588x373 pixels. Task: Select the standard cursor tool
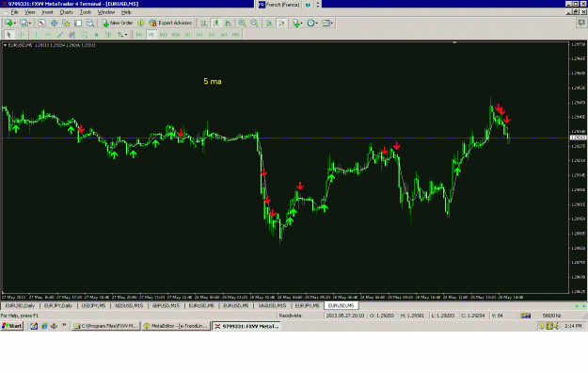9,35
